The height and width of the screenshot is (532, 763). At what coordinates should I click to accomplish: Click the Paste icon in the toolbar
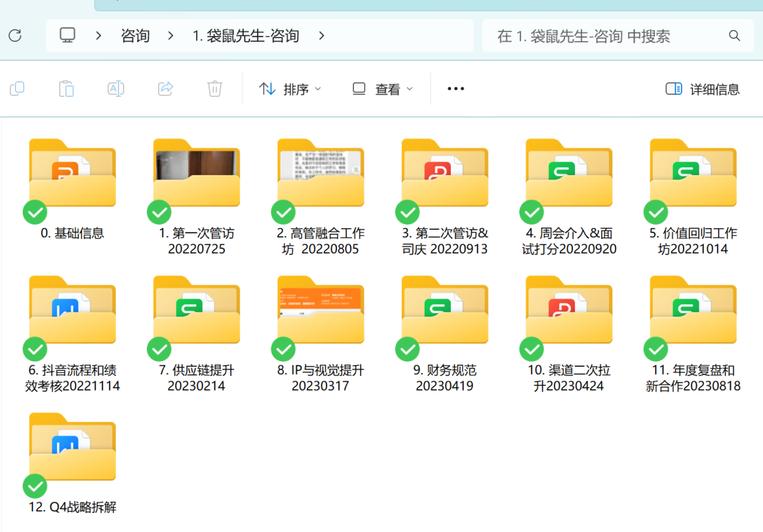(65, 88)
